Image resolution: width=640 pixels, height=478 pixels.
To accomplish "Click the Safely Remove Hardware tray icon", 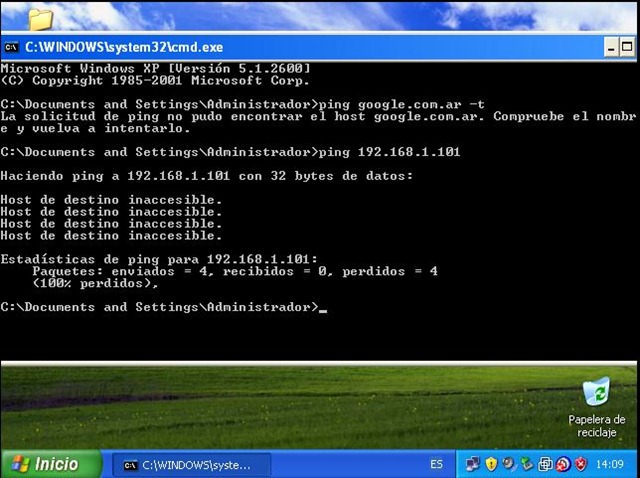I will pyautogui.click(x=527, y=464).
